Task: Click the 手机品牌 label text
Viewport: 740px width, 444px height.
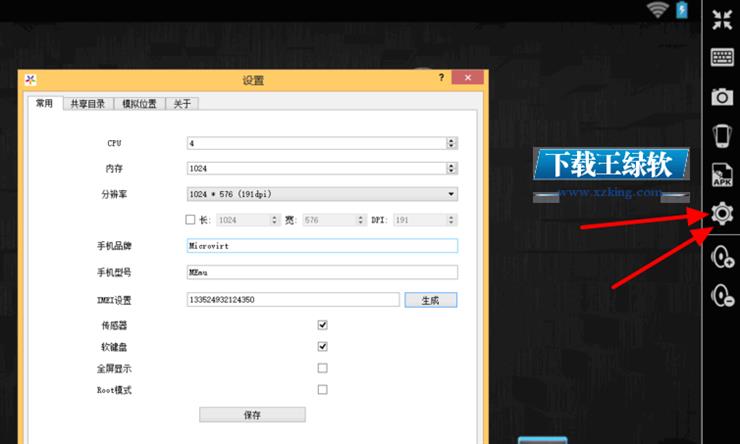Action: [x=114, y=246]
